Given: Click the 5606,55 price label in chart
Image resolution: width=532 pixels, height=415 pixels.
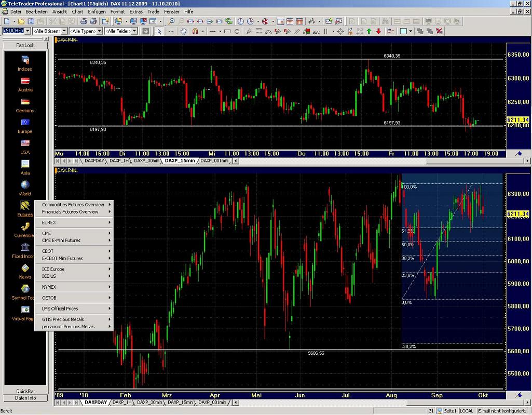Looking at the screenshot, I should (316, 353).
